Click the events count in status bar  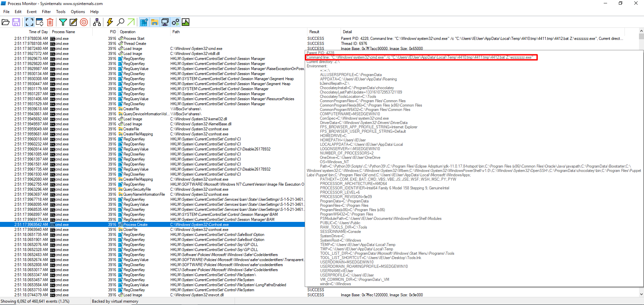pos(35,301)
